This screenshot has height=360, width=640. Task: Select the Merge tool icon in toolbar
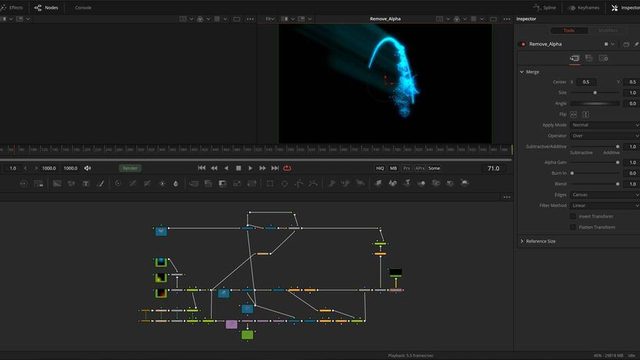click(194, 184)
